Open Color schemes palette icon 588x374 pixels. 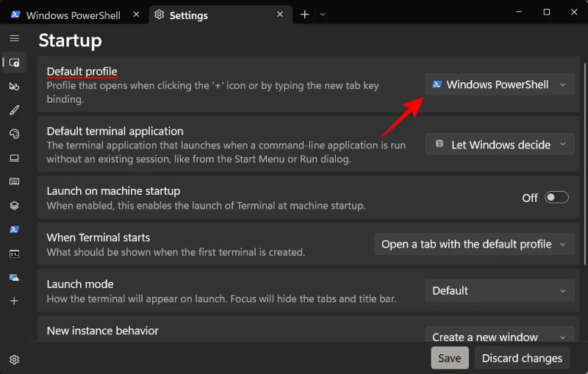click(x=14, y=134)
